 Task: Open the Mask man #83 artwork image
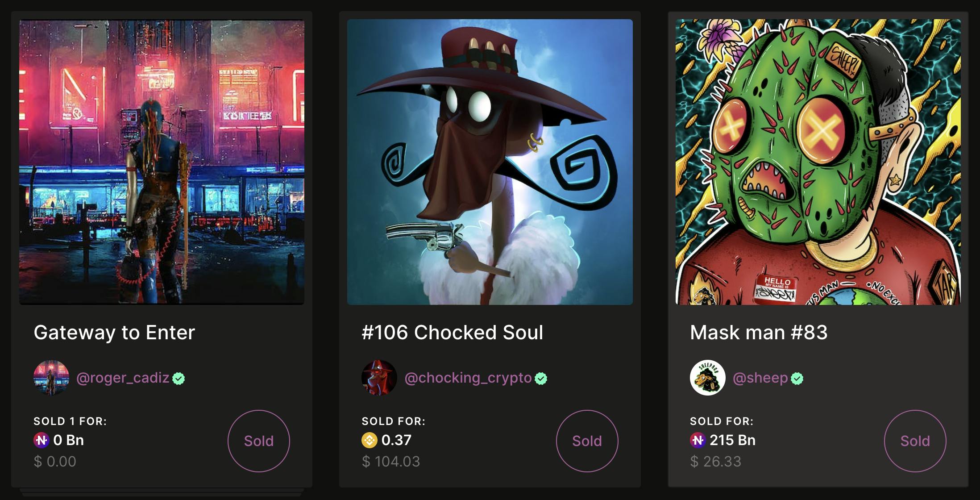(x=818, y=162)
